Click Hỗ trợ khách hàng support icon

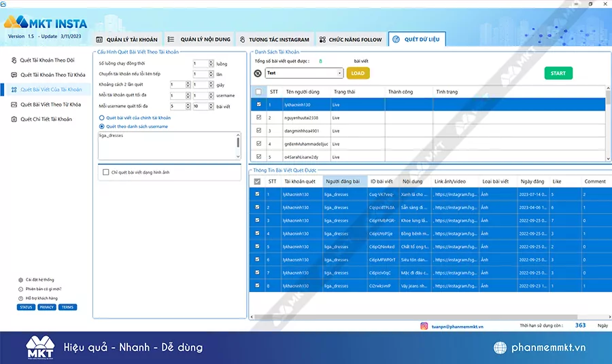pos(20,298)
